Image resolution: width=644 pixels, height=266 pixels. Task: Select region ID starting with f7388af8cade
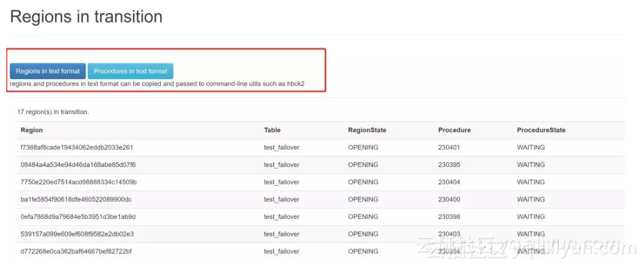click(x=77, y=147)
